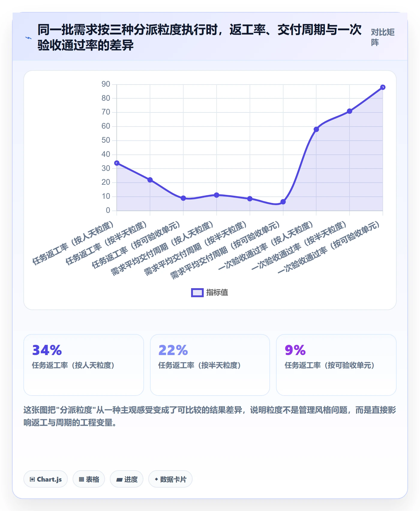The image size is (420, 511).
Task: Click the 9% value in the stat card
Action: (295, 350)
